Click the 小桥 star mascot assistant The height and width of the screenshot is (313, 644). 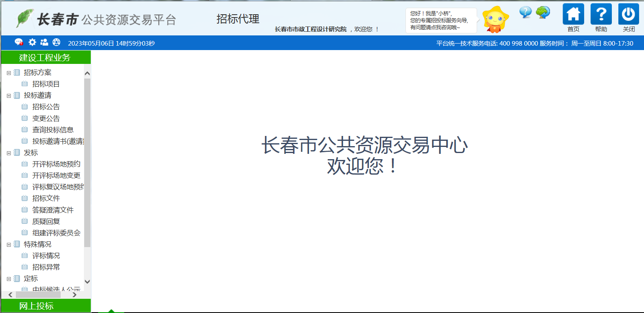(x=495, y=20)
